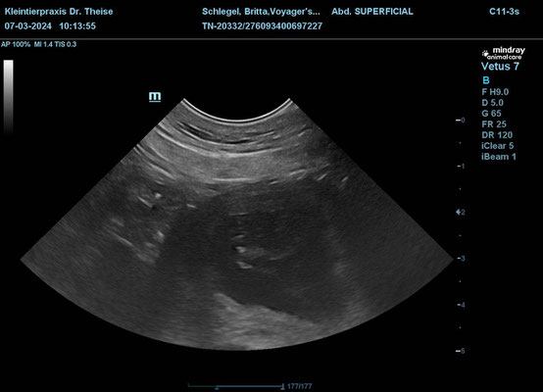The width and height of the screenshot is (543, 392).
Task: Click the depth scale marker 5
Action: click(461, 351)
